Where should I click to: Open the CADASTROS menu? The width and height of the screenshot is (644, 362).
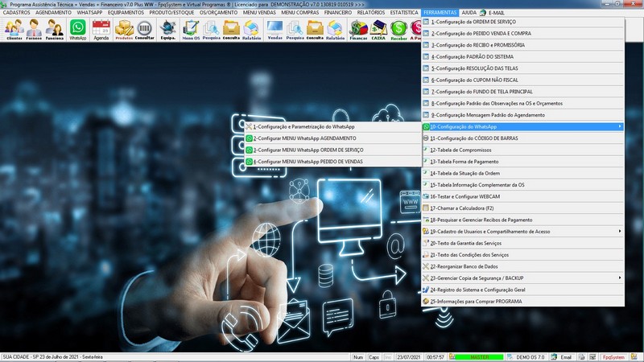(16, 13)
